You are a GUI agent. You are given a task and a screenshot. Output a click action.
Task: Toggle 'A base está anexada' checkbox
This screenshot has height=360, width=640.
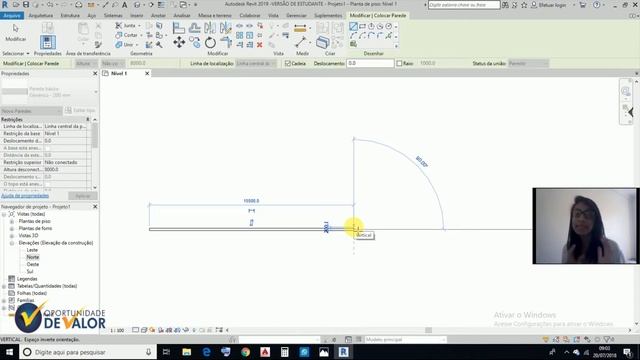(47, 148)
